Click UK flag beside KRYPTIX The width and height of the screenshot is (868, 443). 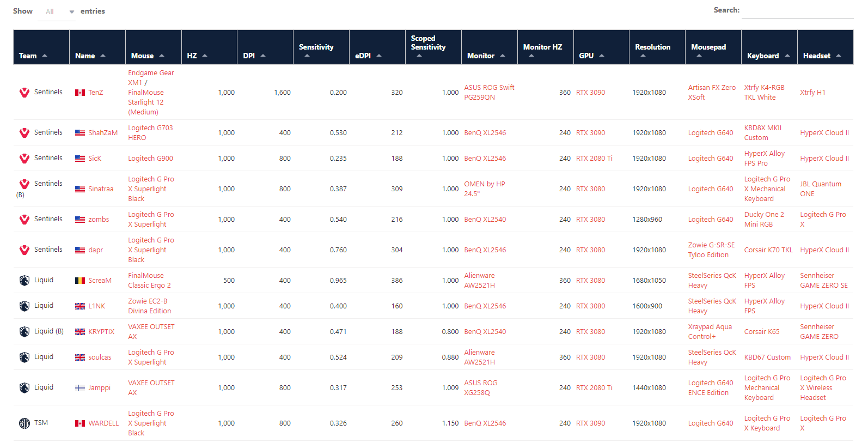click(80, 332)
